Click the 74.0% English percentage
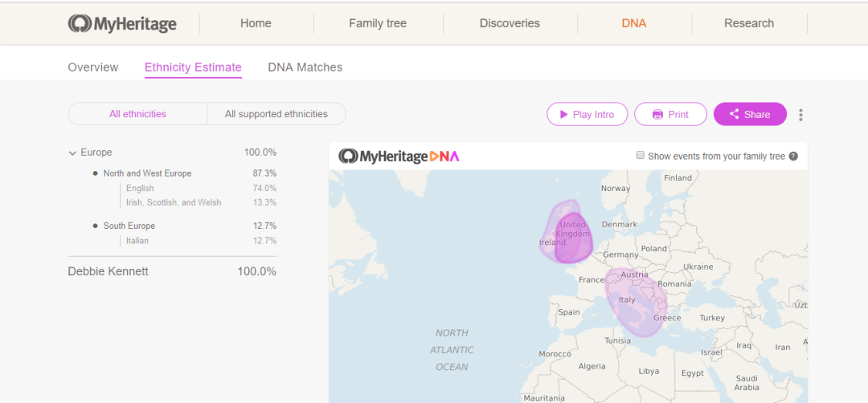This screenshot has width=868, height=403. [264, 189]
